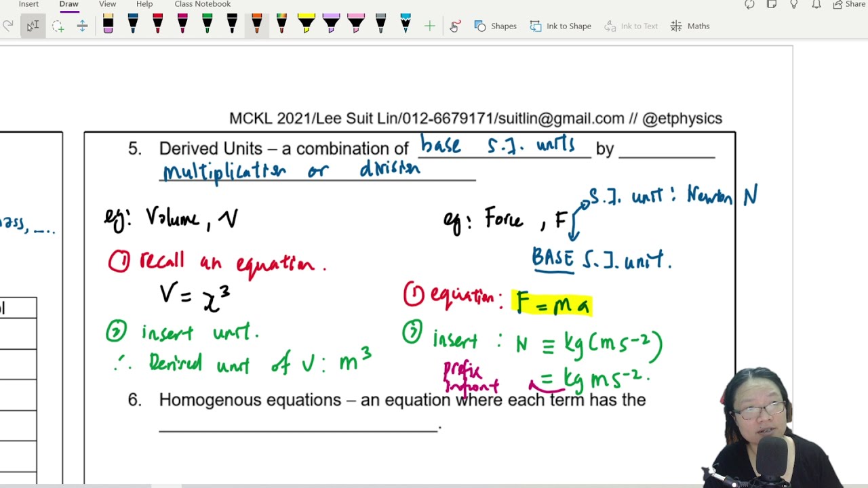This screenshot has width=868, height=488.
Task: Click the sync status icon
Action: (x=749, y=4)
